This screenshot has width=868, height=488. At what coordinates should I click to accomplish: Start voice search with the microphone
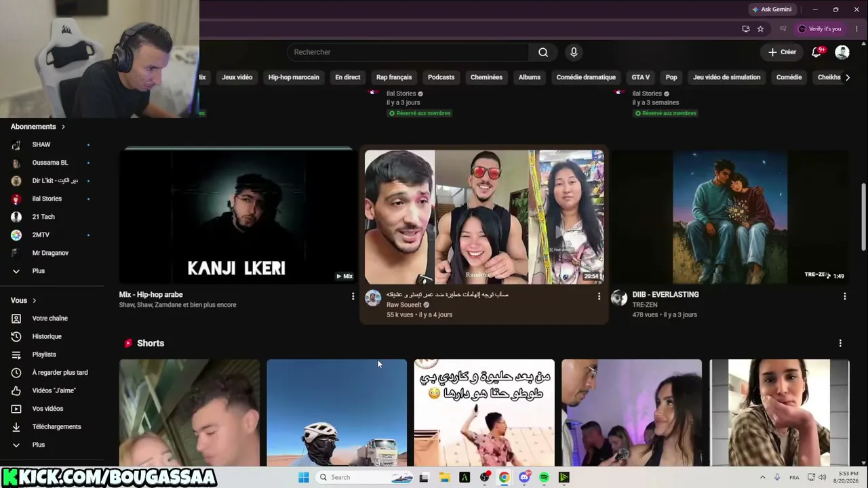[x=574, y=52]
